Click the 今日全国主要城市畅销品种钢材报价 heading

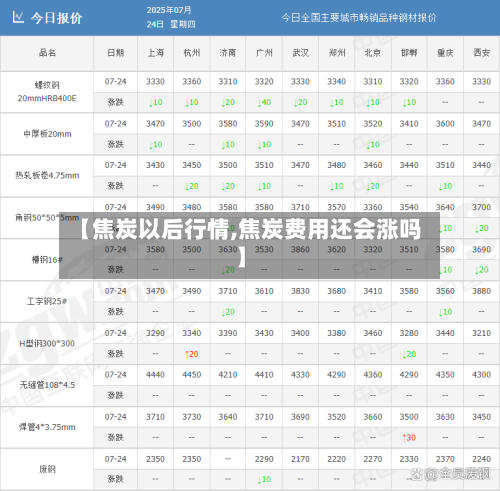click(359, 18)
